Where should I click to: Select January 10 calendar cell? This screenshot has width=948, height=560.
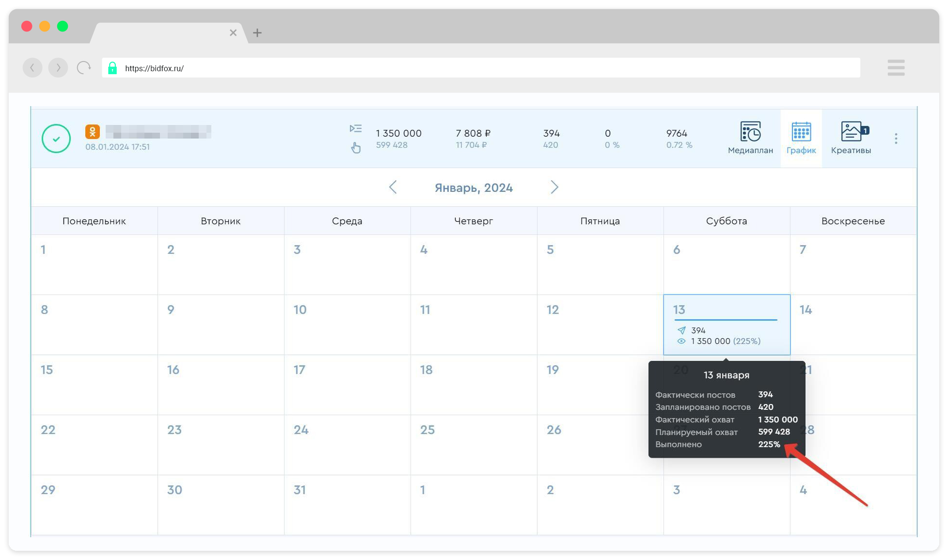coord(347,325)
